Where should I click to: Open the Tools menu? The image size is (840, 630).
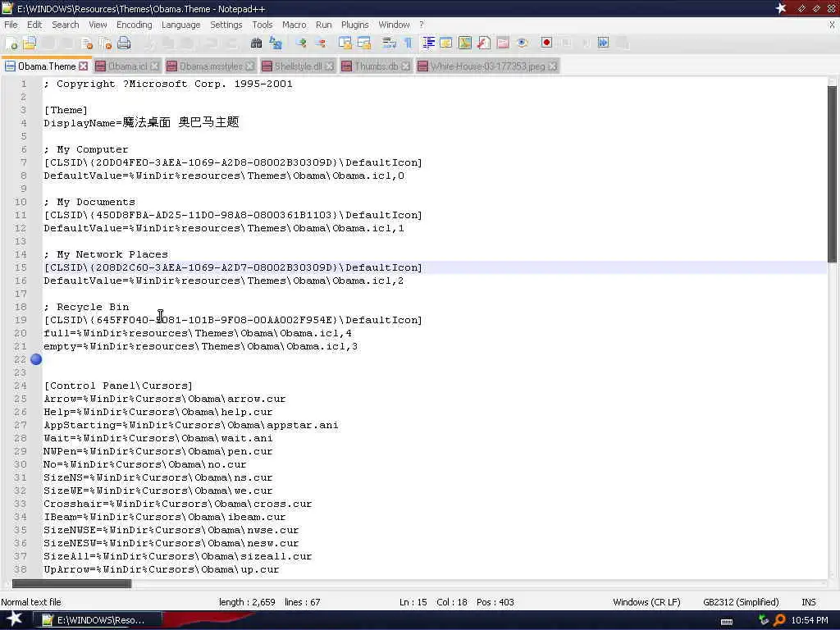click(x=262, y=25)
